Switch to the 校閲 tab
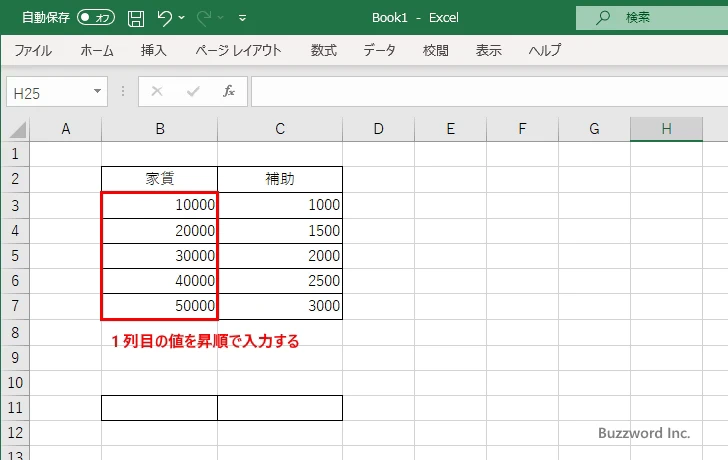 point(436,50)
